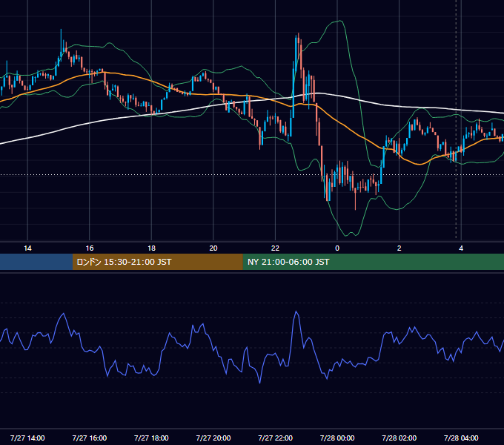
Task: Click the long lower wick candle near 00:35
Action: (355, 199)
